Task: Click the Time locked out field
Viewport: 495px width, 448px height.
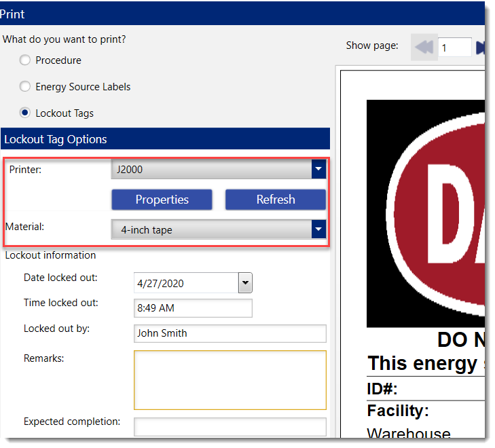Action: pos(193,308)
